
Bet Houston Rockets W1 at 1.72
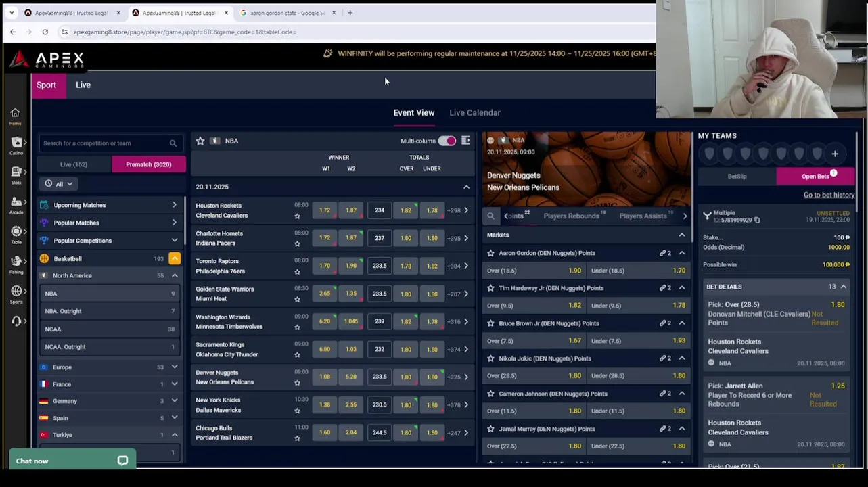pos(325,210)
